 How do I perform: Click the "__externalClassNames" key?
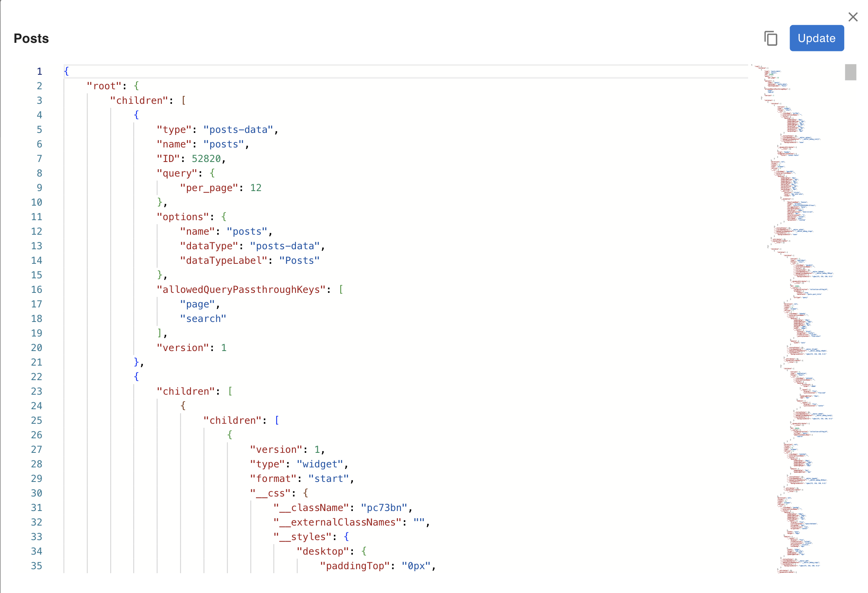click(337, 522)
